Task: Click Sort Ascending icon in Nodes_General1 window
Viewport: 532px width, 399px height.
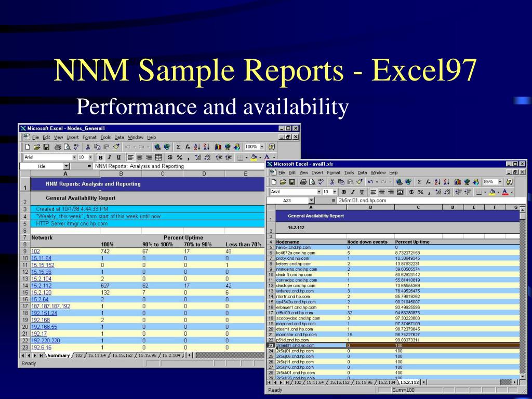Action: 197,147
